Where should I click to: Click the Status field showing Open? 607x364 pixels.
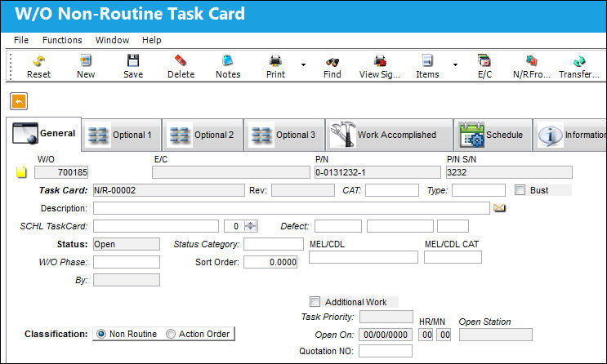click(127, 244)
